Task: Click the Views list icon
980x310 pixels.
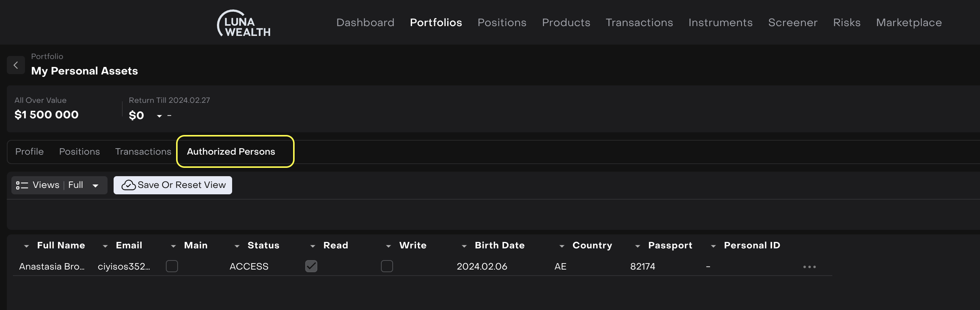Action: point(22,185)
